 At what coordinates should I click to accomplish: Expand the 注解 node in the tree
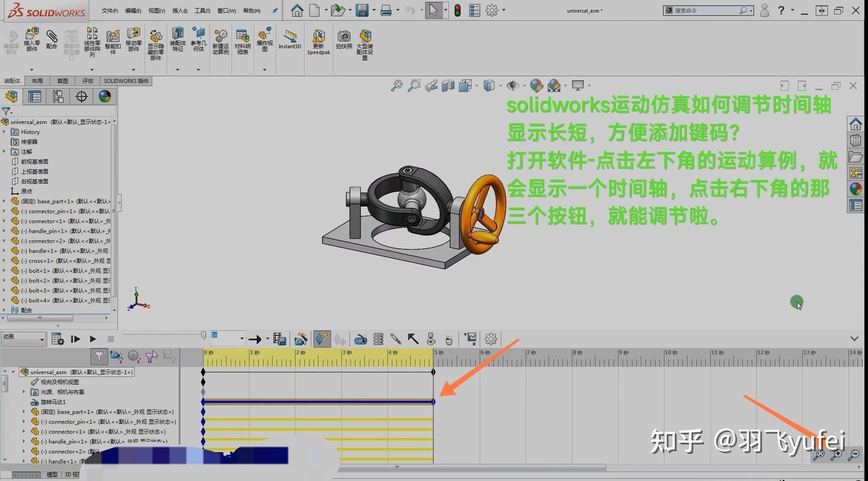[x=4, y=151]
